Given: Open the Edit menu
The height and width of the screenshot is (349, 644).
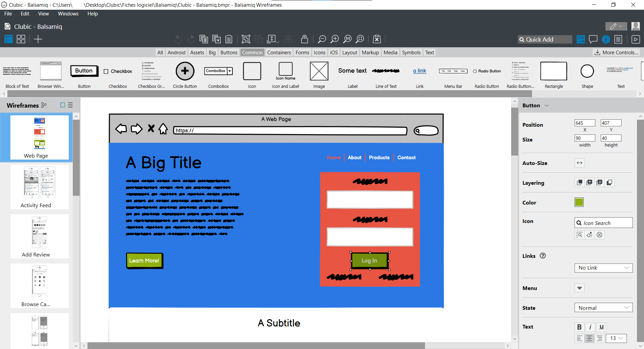Looking at the screenshot, I should (25, 14).
